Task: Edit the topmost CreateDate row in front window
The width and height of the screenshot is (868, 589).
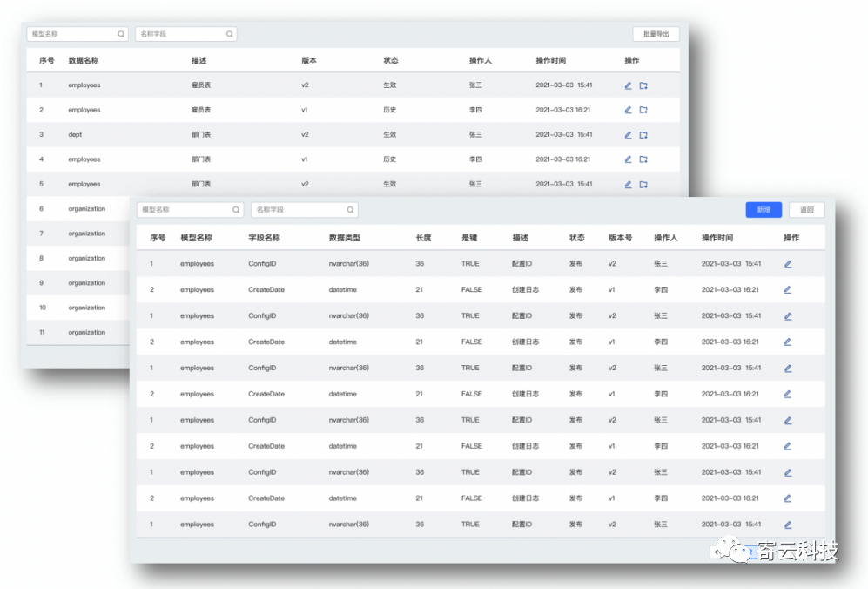Action: tap(788, 290)
